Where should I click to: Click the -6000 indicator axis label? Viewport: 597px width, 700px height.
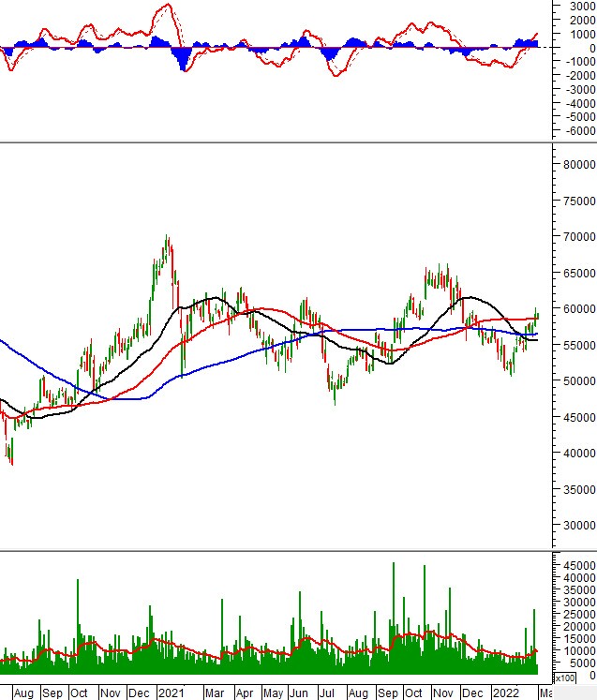coord(580,131)
